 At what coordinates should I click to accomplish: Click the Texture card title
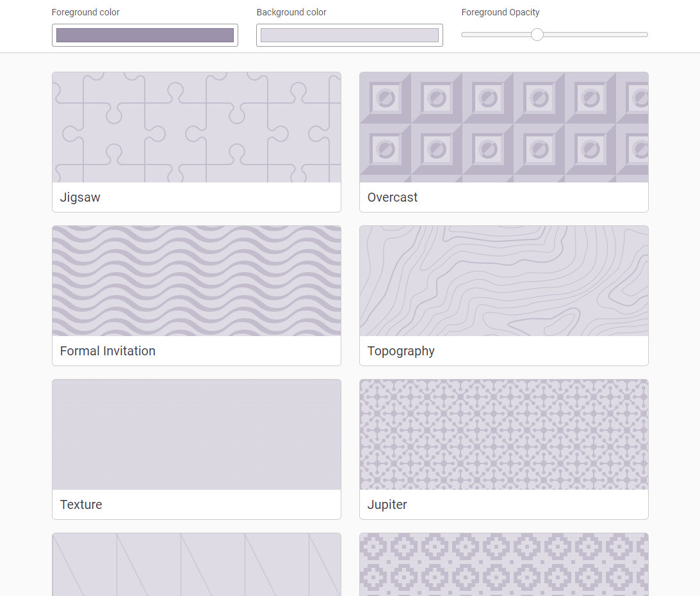pyautogui.click(x=81, y=504)
